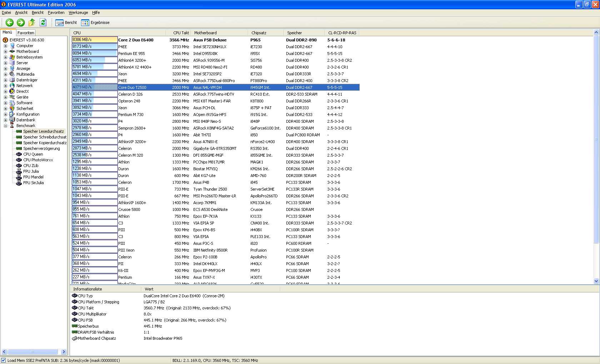Open the Bericht report toolbar button
This screenshot has width=600, height=364.
(66, 22)
